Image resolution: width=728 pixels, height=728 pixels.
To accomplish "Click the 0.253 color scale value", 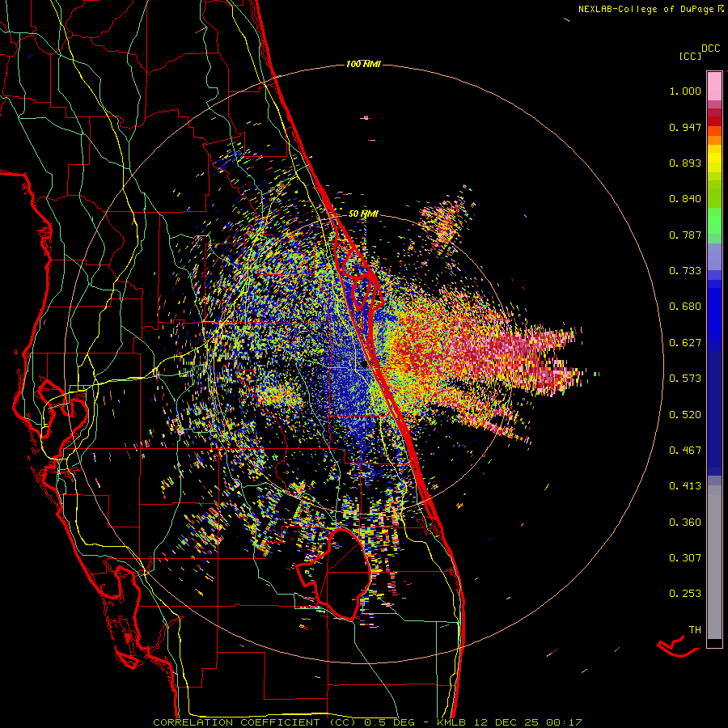I will pos(685,594).
